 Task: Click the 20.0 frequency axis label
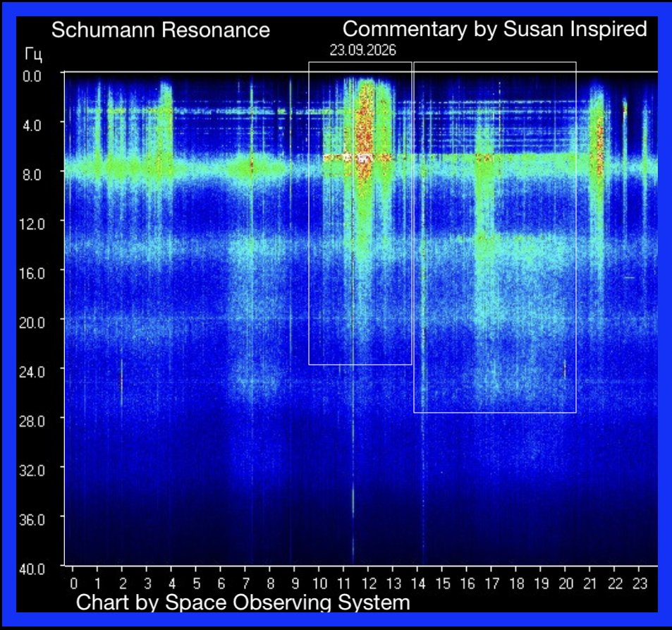(32, 323)
